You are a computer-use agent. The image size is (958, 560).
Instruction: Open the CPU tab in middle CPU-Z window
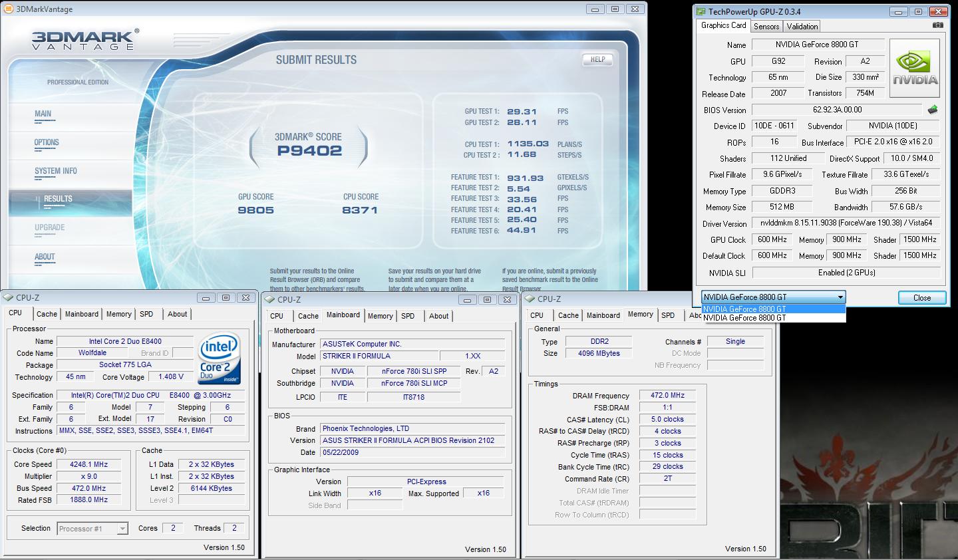point(277,316)
